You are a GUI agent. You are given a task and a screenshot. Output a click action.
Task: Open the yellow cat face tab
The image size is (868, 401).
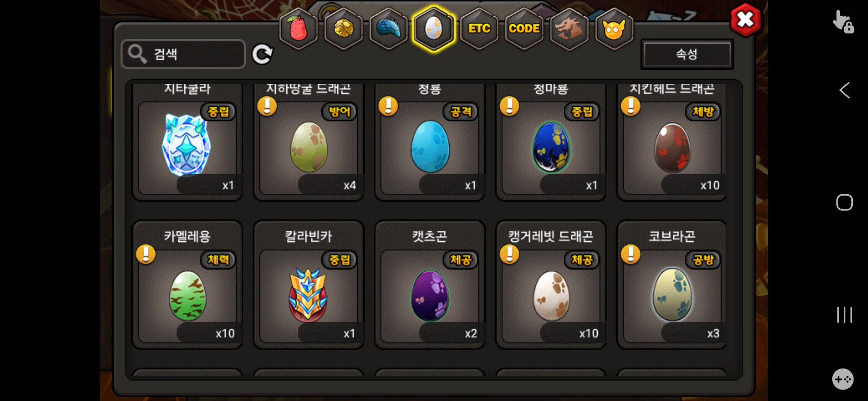click(x=614, y=29)
